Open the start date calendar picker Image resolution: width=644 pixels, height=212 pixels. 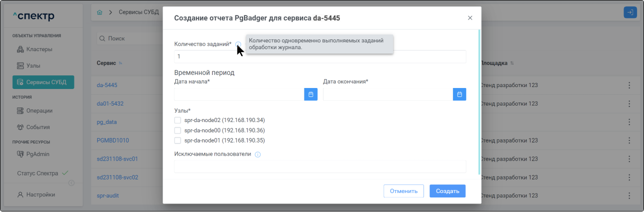tap(311, 94)
